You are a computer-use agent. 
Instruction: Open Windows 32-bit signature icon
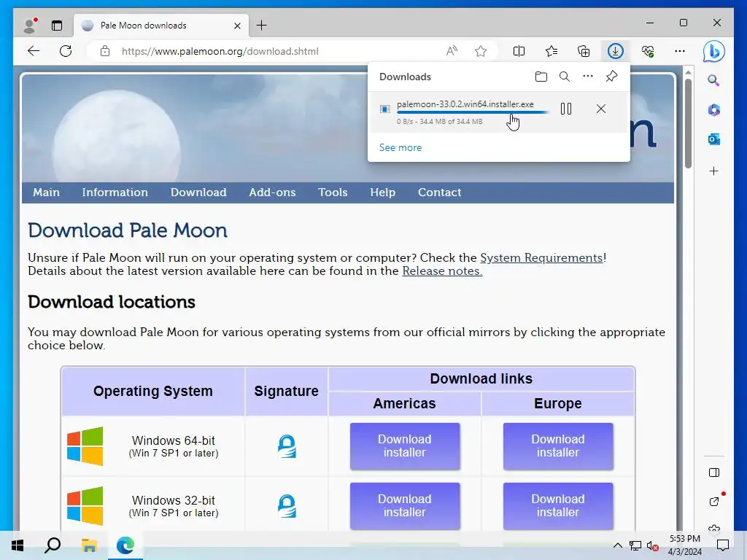click(287, 506)
